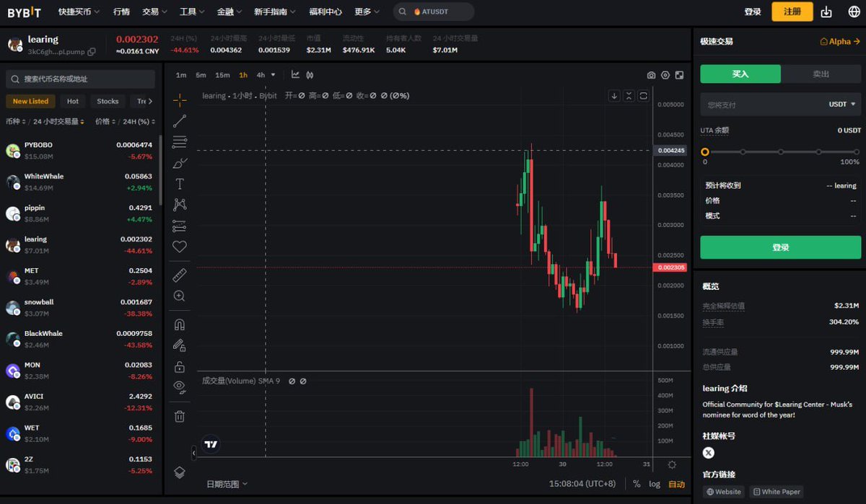This screenshot has height=504, width=866.
Task: Select the 5m timeframe
Action: point(201,75)
